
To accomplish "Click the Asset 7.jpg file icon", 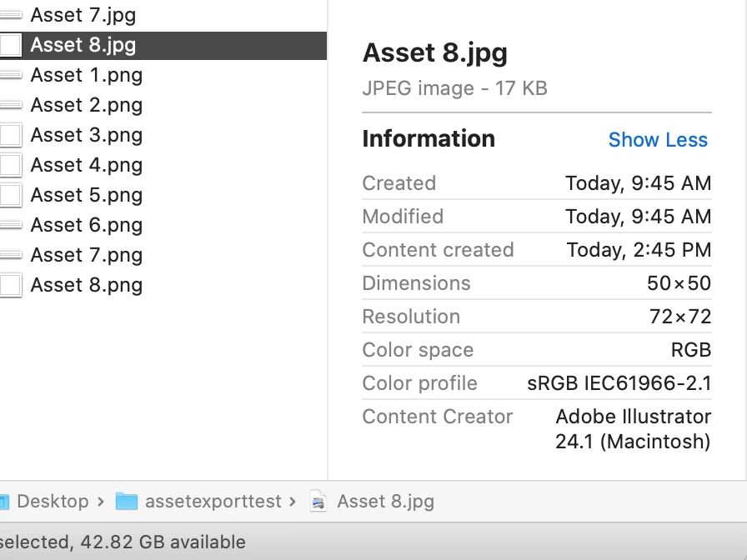I will point(10,15).
